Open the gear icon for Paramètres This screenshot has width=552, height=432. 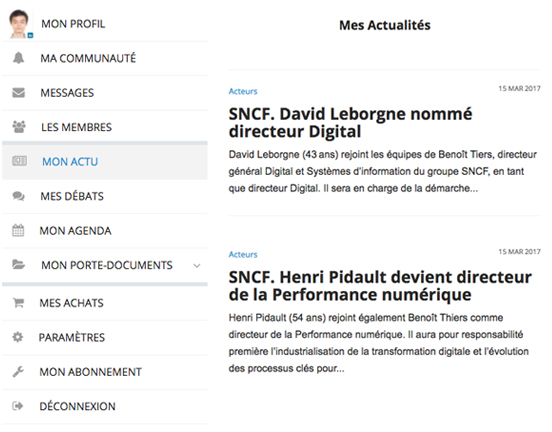pyautogui.click(x=18, y=337)
